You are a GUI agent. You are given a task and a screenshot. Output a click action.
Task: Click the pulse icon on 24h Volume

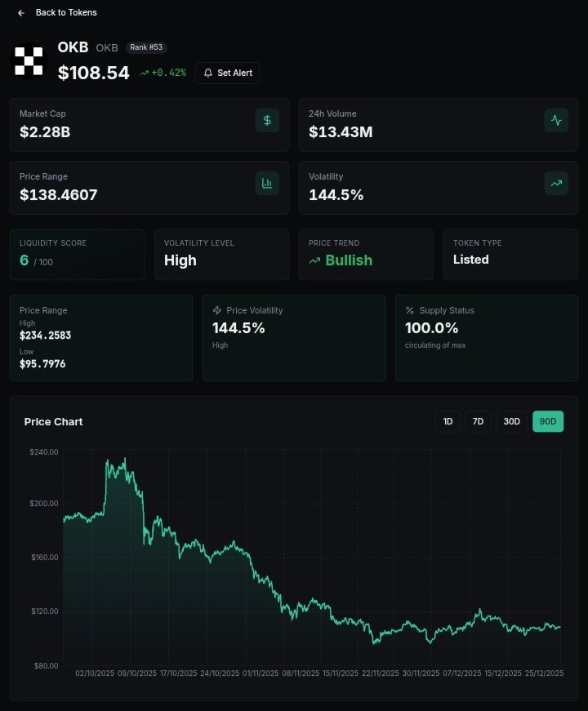tap(556, 120)
